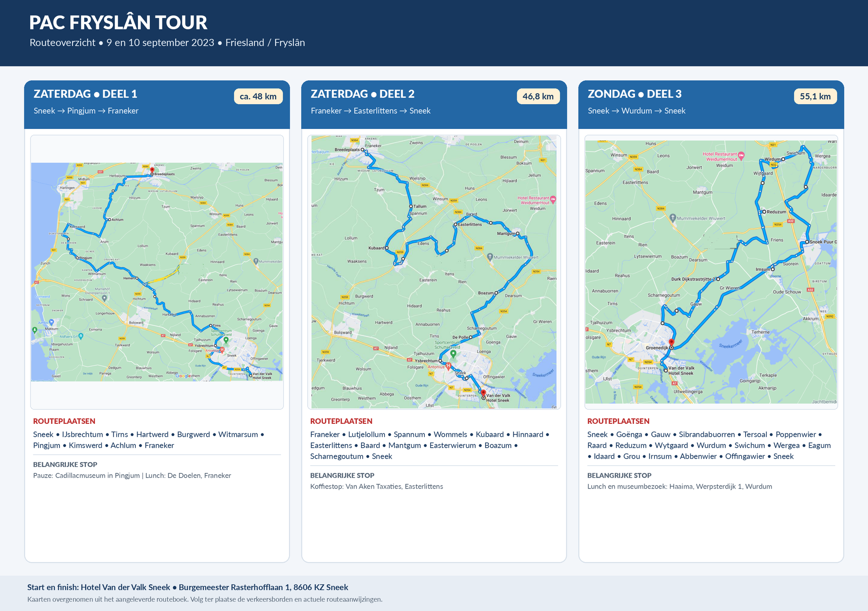Screen dimensions: 868x611
Task: Click the red destination pin at Breedeplaats in Deel 1 map
Action: click(x=152, y=170)
